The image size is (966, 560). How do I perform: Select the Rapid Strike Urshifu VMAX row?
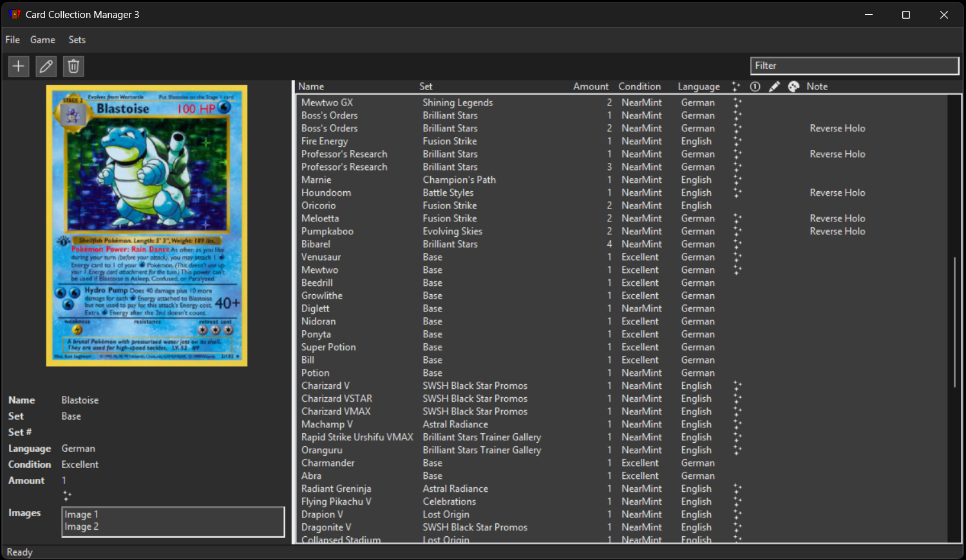621,437
